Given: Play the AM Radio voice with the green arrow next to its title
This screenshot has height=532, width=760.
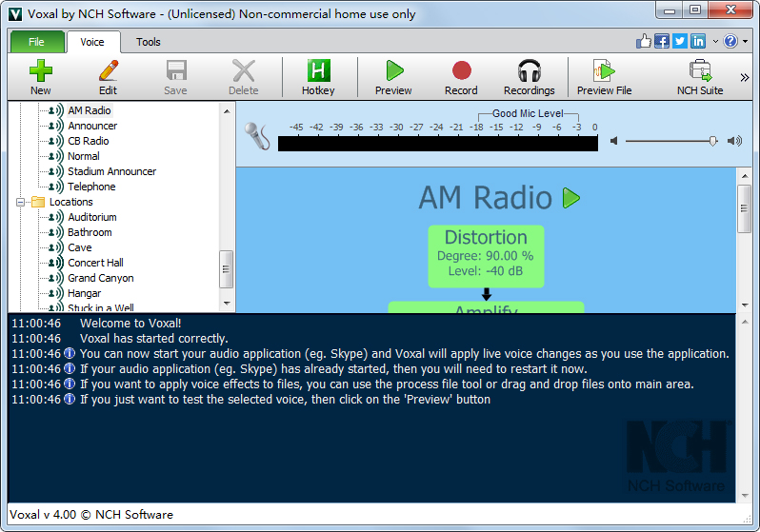Looking at the screenshot, I should click(x=571, y=198).
